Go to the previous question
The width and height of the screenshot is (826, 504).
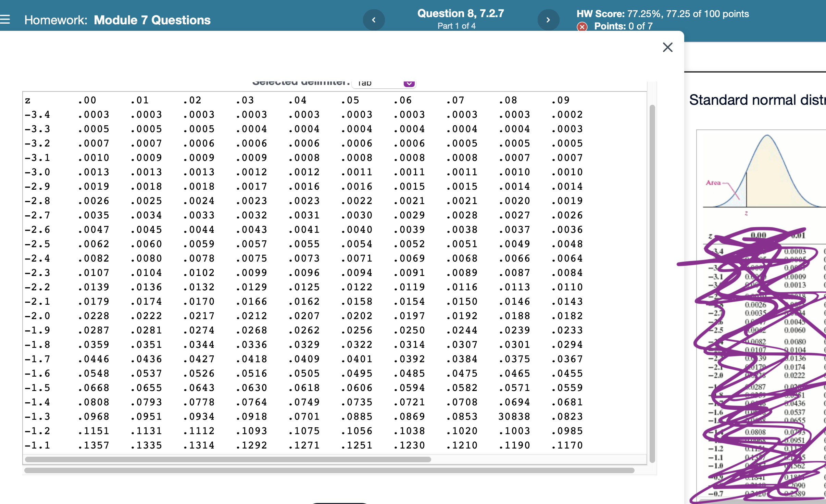coord(374,20)
